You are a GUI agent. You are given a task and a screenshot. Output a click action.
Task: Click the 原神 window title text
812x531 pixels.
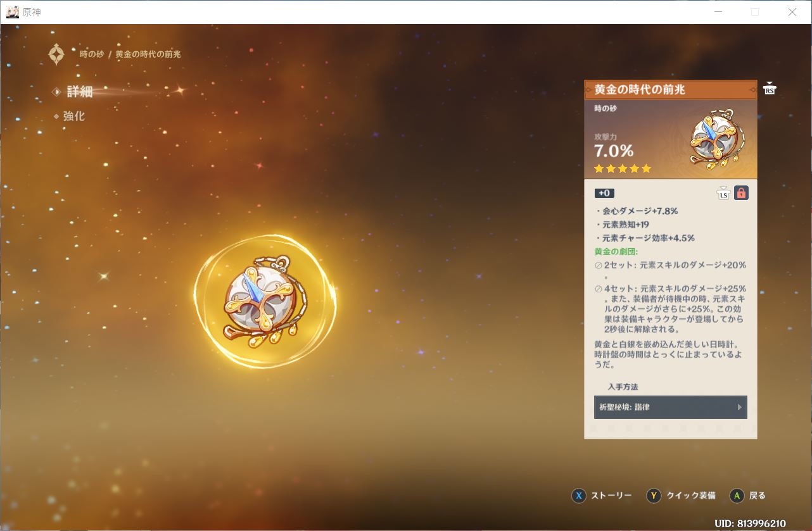coord(32,12)
